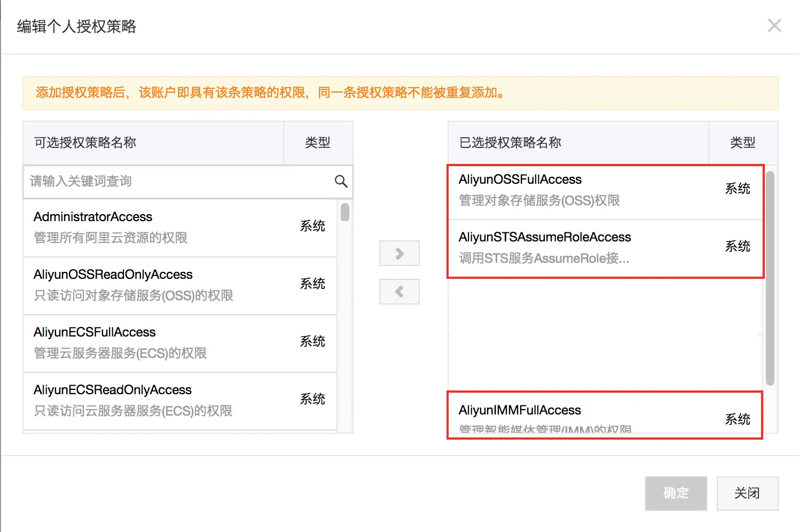The width and height of the screenshot is (799, 532).
Task: Click the left arrow to remove policy
Action: 399,292
